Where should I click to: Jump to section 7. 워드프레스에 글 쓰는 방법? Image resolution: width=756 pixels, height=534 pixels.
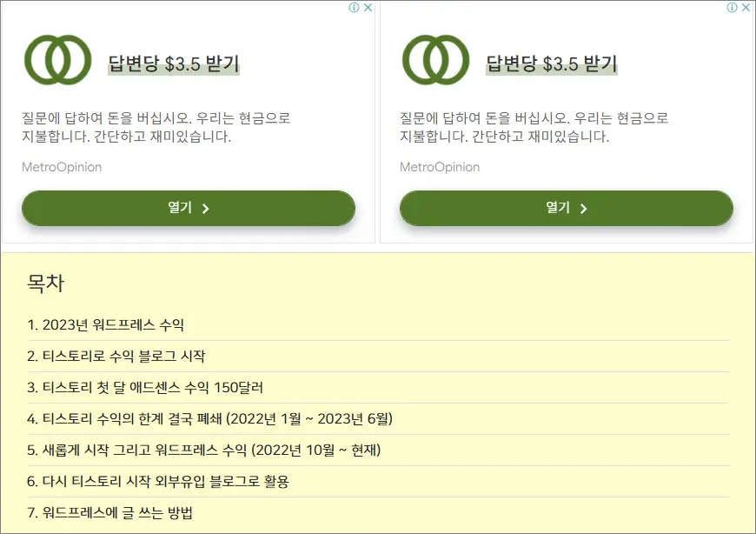[110, 513]
